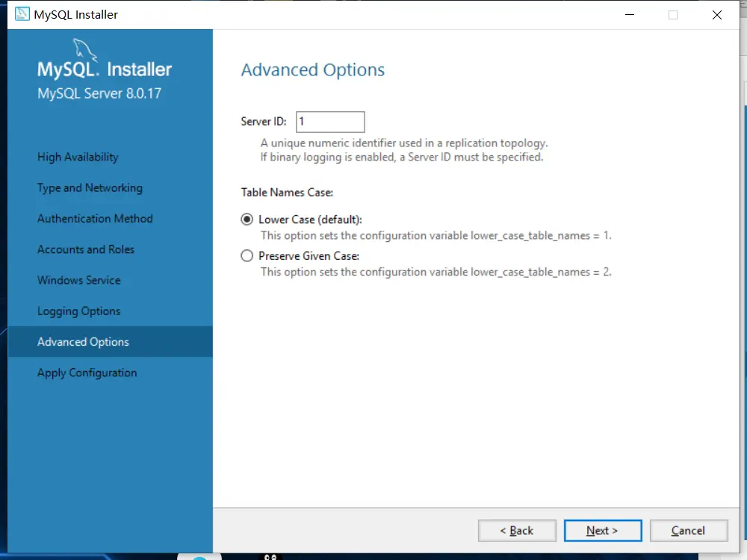
Task: Open Type and Networking step
Action: 90,188
